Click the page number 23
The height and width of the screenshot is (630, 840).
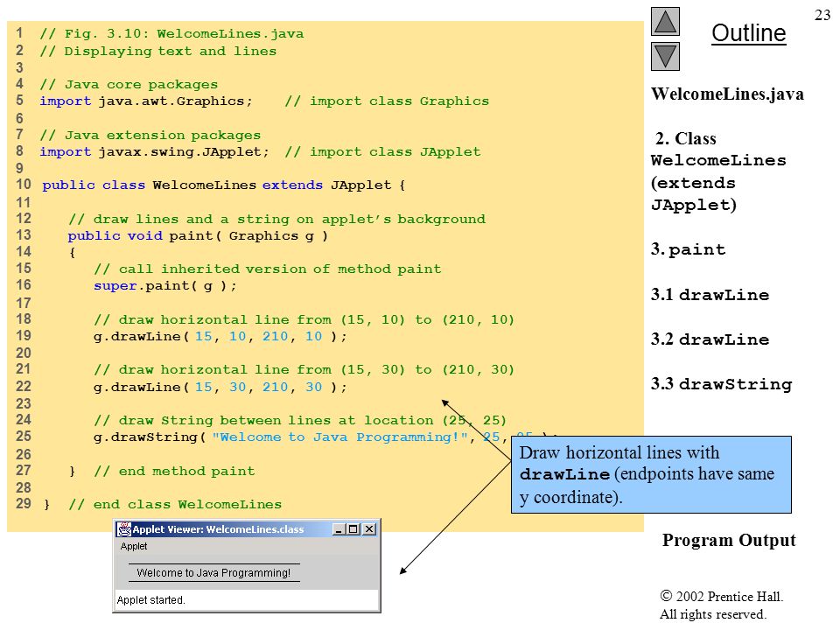point(822,15)
